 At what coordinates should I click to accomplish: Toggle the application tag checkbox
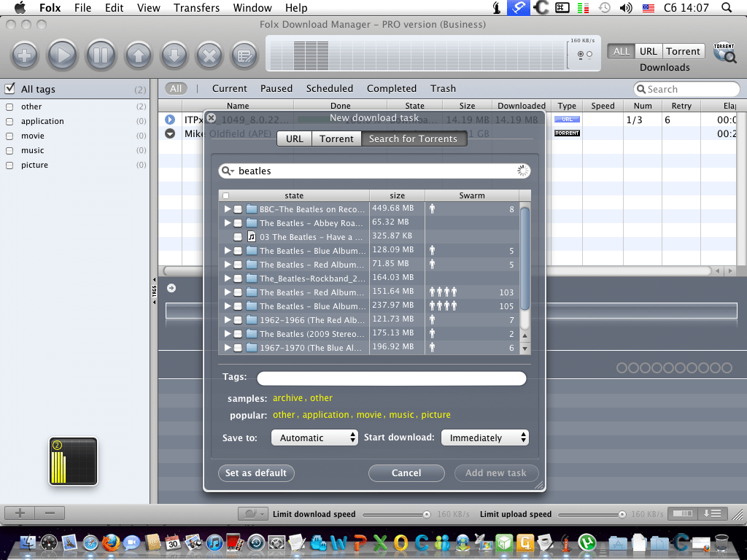click(x=9, y=122)
